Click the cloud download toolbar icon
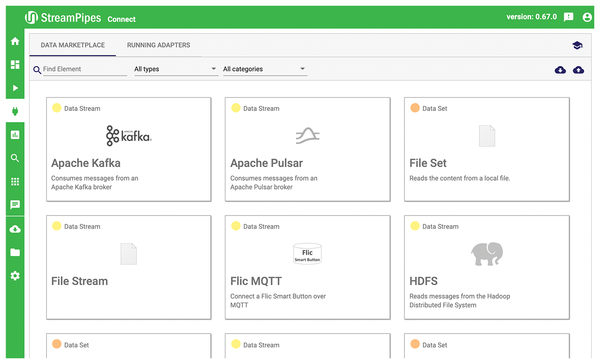Image resolution: width=600 pixels, height=364 pixels. [x=560, y=70]
